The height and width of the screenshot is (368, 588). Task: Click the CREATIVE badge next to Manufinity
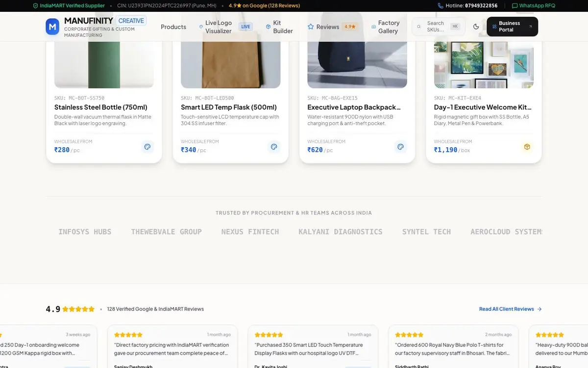(131, 21)
